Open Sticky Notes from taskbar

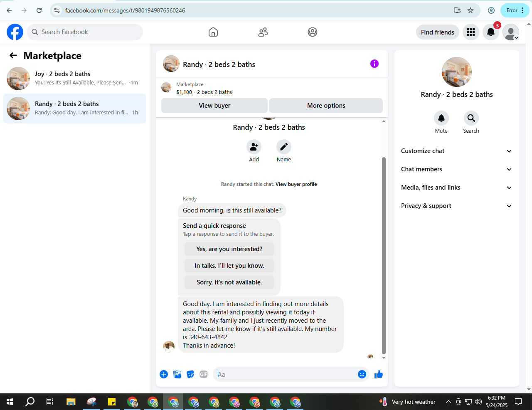click(x=112, y=402)
